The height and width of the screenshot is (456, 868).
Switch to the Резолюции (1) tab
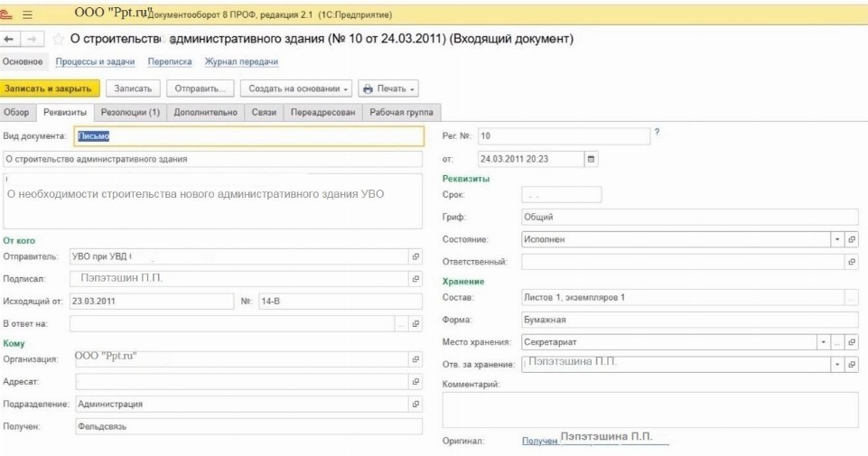130,112
